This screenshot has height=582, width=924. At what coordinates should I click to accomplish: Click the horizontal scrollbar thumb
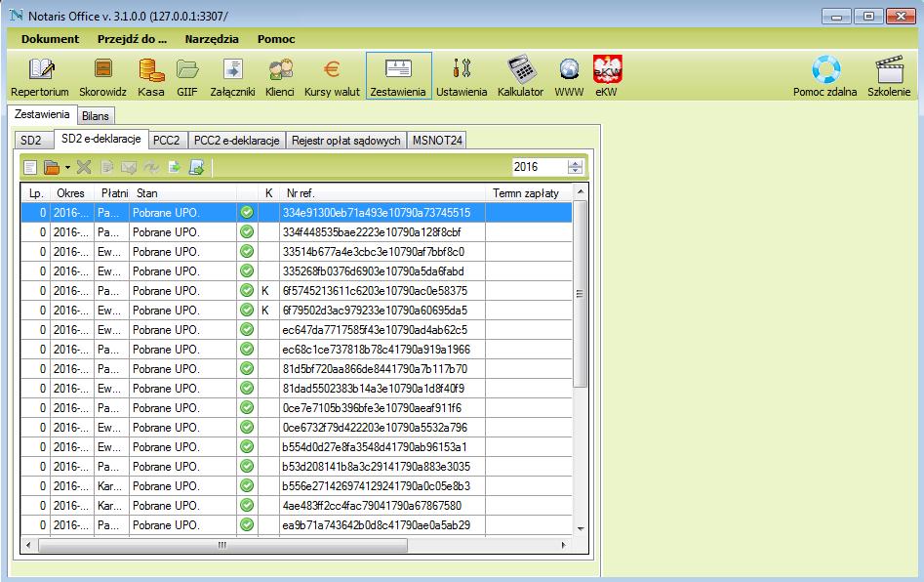click(222, 545)
